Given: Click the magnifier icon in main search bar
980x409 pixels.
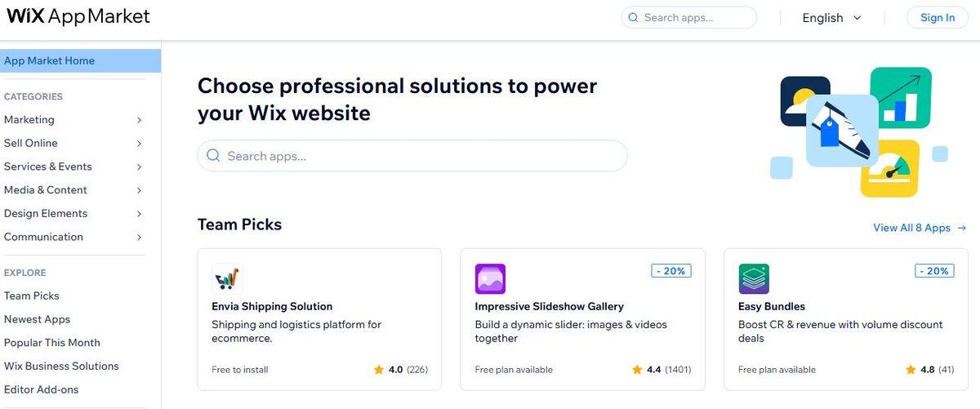Looking at the screenshot, I should click(x=214, y=156).
